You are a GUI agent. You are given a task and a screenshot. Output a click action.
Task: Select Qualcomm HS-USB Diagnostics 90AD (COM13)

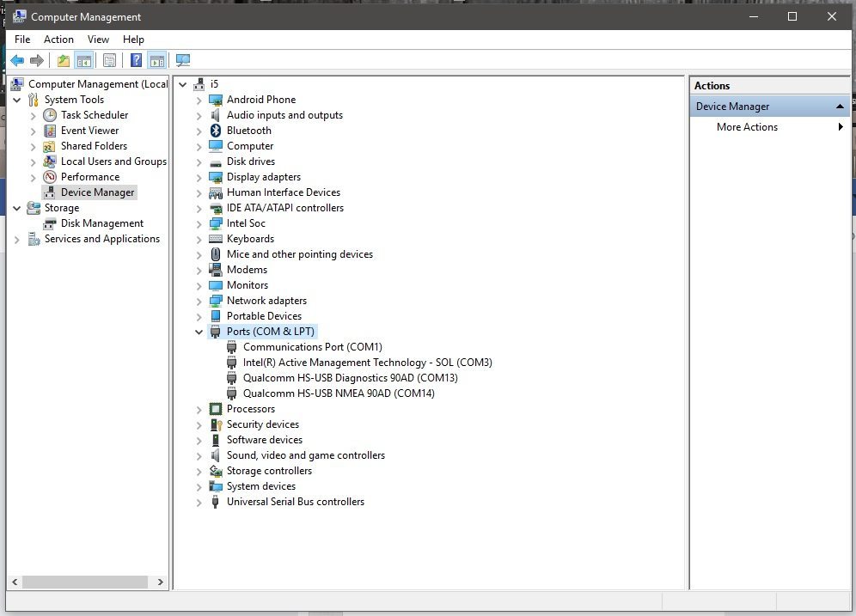click(x=350, y=378)
